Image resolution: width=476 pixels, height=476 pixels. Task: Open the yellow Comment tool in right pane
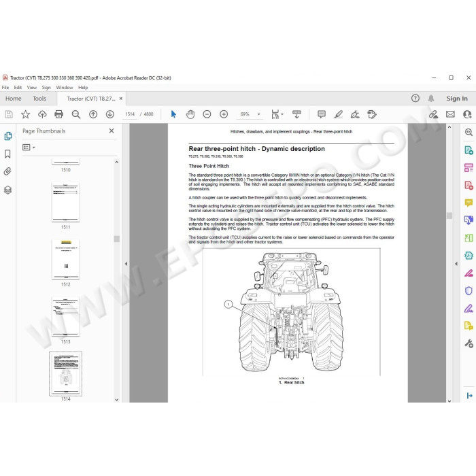[469, 203]
